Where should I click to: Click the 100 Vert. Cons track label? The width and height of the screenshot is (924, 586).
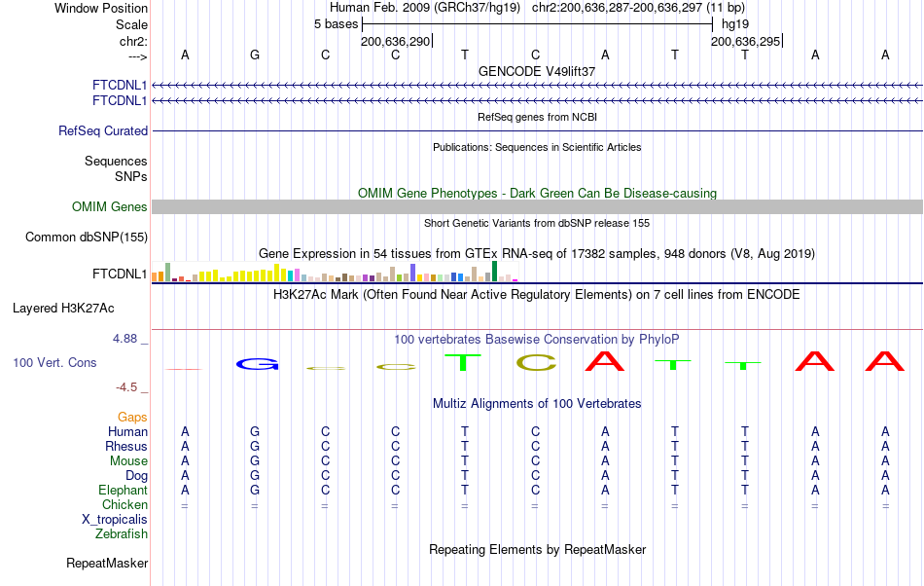(x=54, y=362)
